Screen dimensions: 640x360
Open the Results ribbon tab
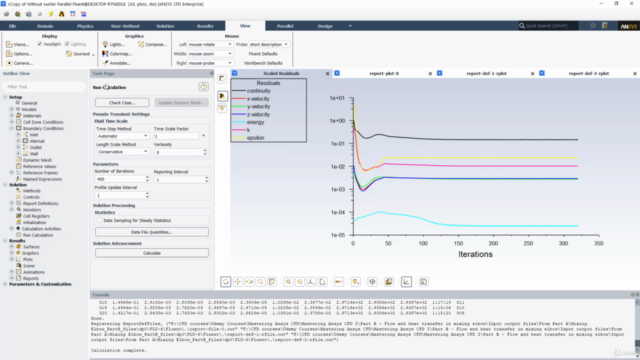coord(205,26)
